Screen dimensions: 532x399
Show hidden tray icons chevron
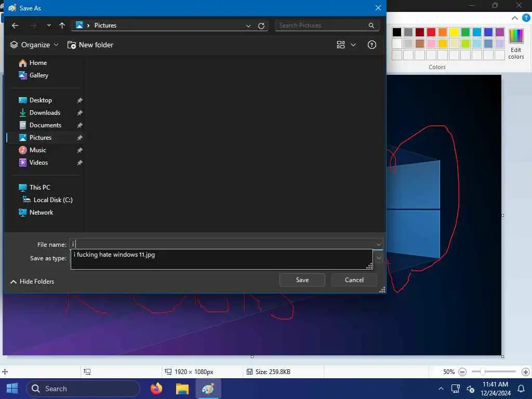[x=441, y=389]
